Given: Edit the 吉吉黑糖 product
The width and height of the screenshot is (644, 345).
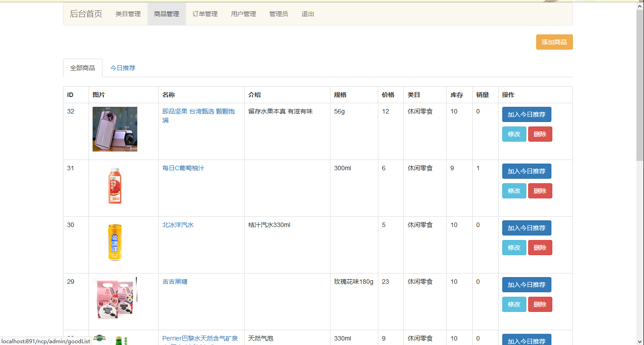Looking at the screenshot, I should click(x=514, y=304).
